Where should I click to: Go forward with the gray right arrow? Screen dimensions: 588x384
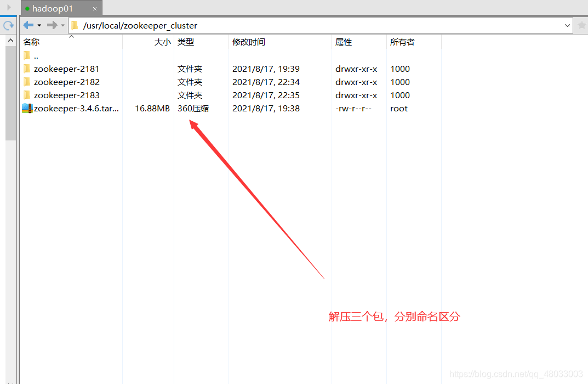pyautogui.click(x=52, y=25)
